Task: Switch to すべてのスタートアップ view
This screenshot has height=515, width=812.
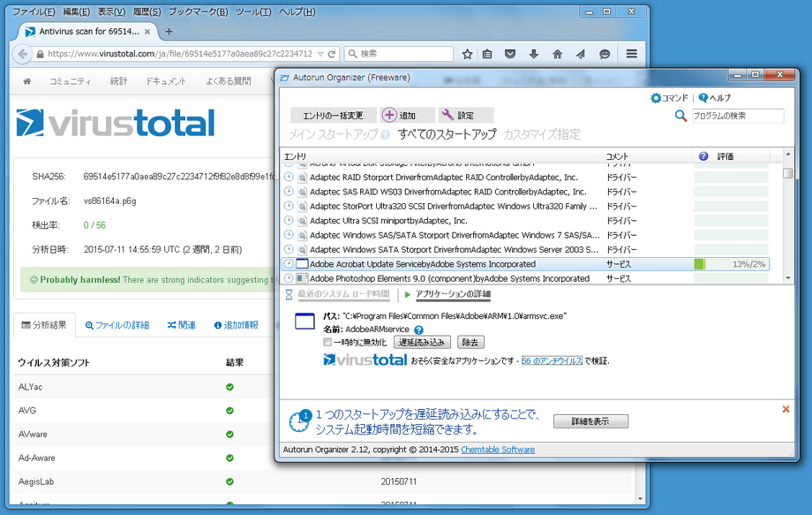Action: click(x=447, y=134)
